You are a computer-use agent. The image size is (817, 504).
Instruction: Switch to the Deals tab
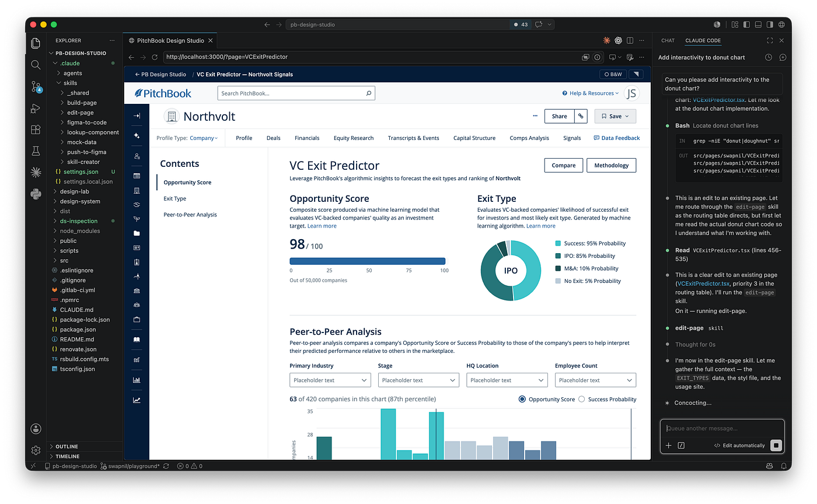coord(274,138)
